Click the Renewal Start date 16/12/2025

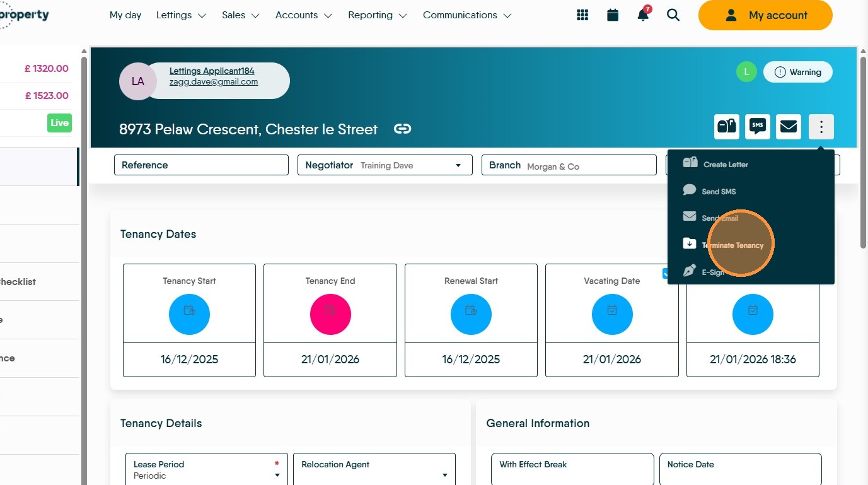click(471, 359)
